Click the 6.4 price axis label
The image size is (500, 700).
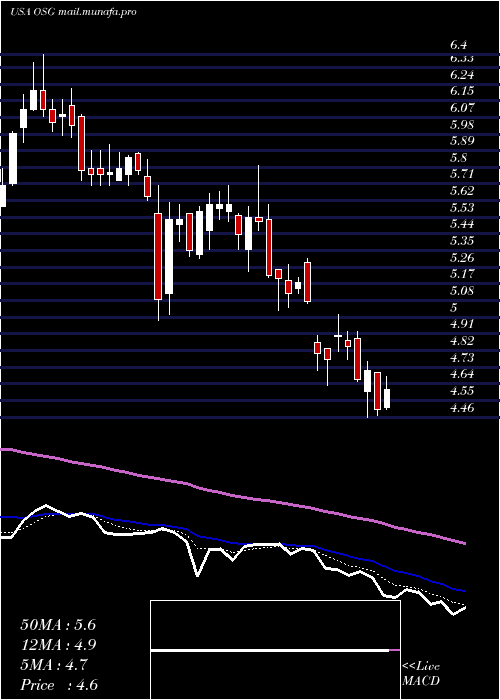point(458,45)
